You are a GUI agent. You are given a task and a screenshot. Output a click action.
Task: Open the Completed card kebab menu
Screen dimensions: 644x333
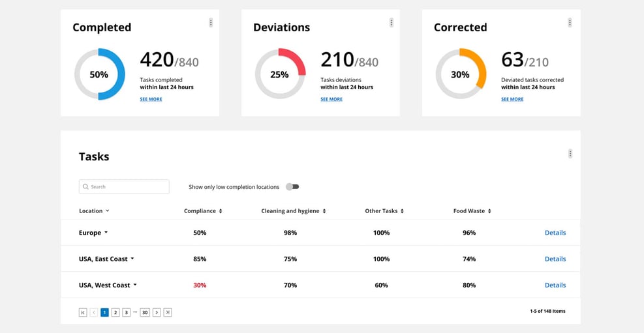211,23
